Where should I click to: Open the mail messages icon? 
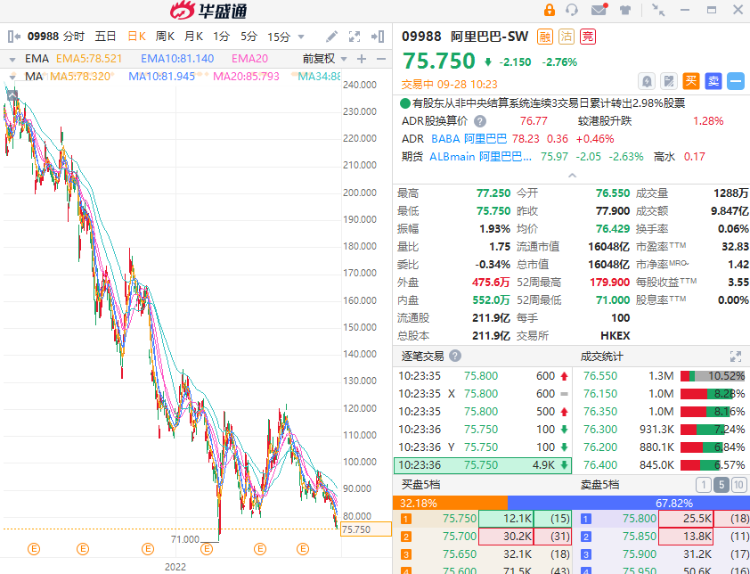(599, 10)
